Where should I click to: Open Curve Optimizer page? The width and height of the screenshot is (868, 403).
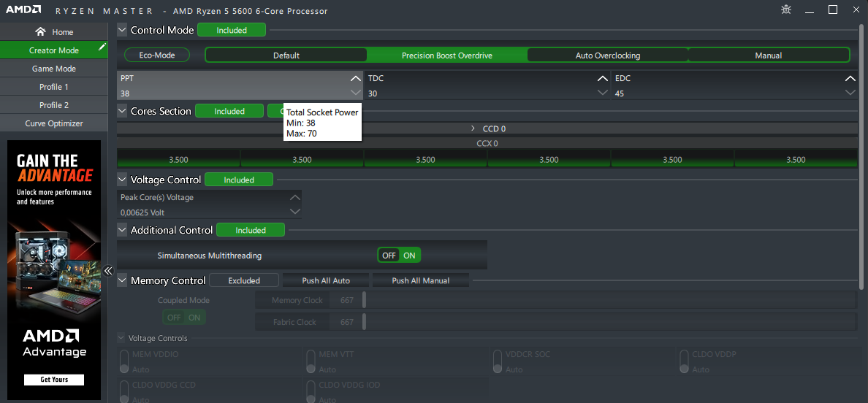click(x=53, y=123)
